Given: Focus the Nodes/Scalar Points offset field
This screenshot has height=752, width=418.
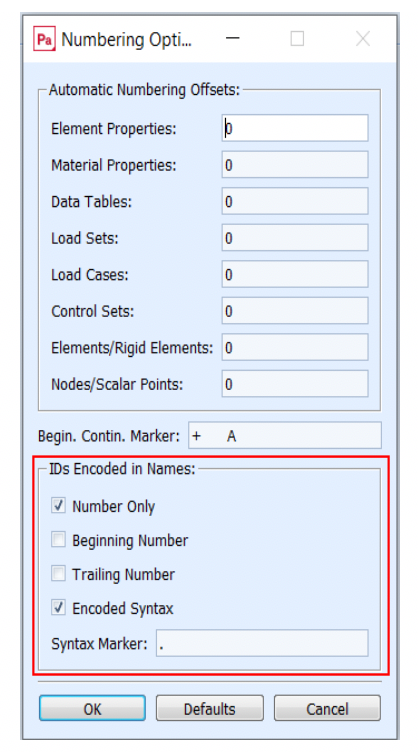Looking at the screenshot, I should pyautogui.click(x=295, y=383).
